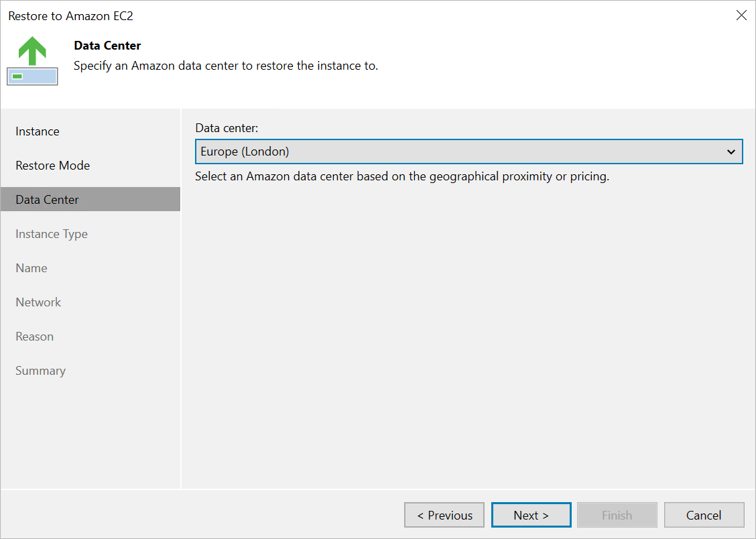Click the green arrow restore wizard icon
Image resolution: width=756 pixels, height=539 pixels.
[x=32, y=61]
